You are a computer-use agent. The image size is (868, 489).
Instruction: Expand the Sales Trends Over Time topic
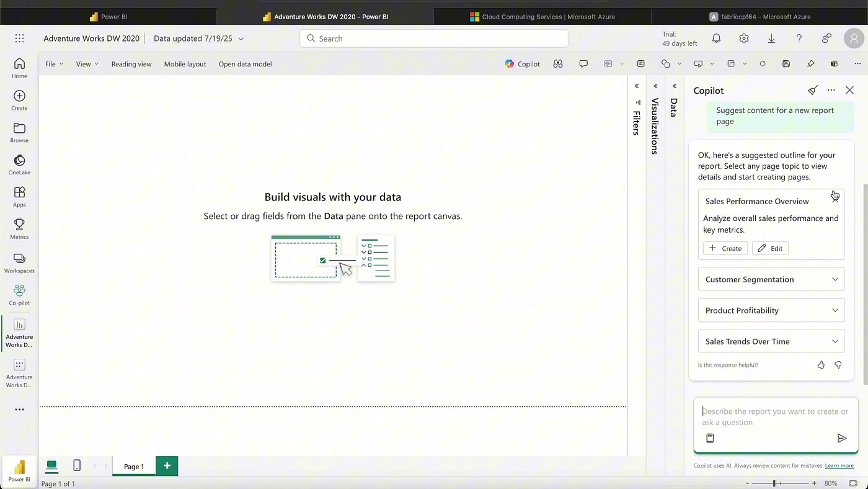pyautogui.click(x=771, y=341)
